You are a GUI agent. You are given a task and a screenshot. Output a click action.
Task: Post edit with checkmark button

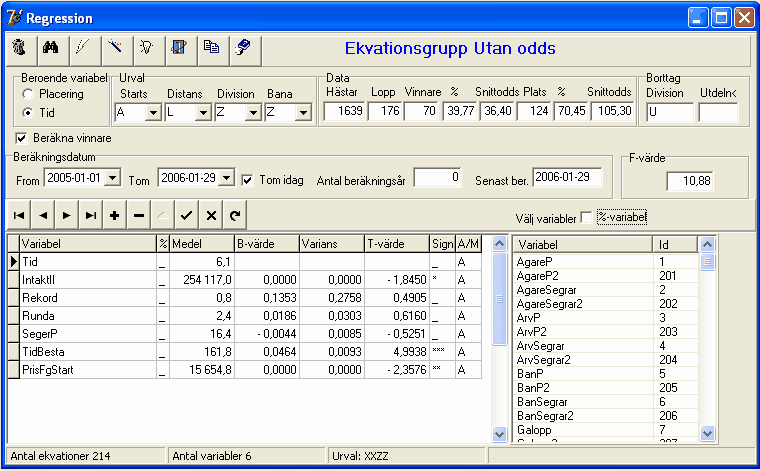tap(187, 215)
